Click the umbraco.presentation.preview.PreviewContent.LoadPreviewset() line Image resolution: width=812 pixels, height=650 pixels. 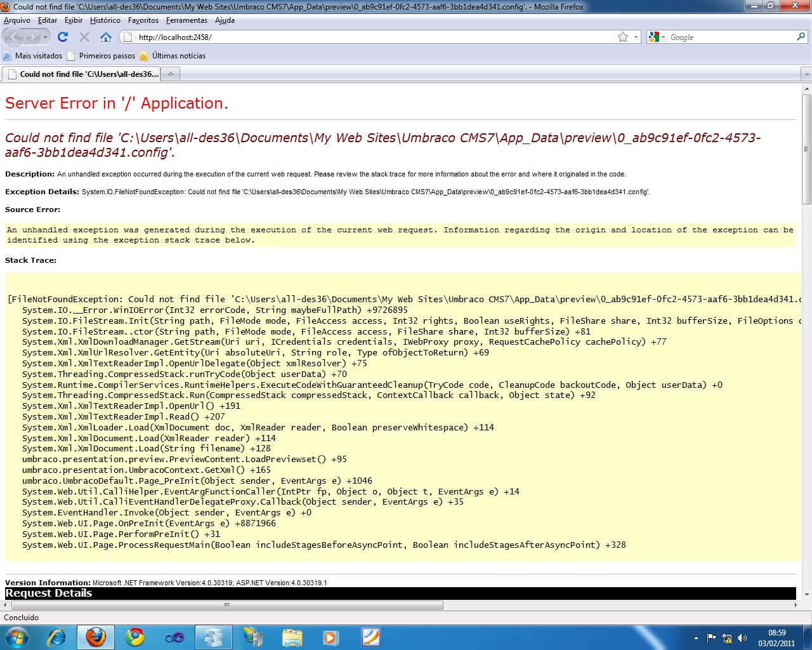185,460
